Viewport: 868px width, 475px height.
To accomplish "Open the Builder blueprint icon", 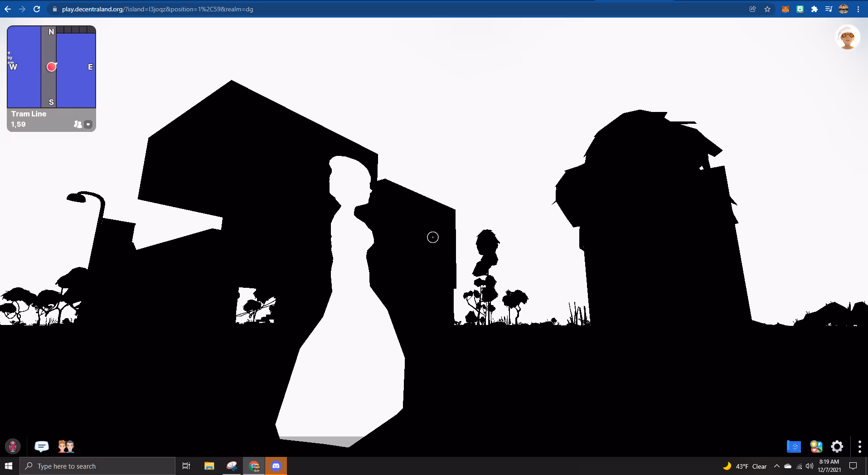I will pyautogui.click(x=794, y=446).
